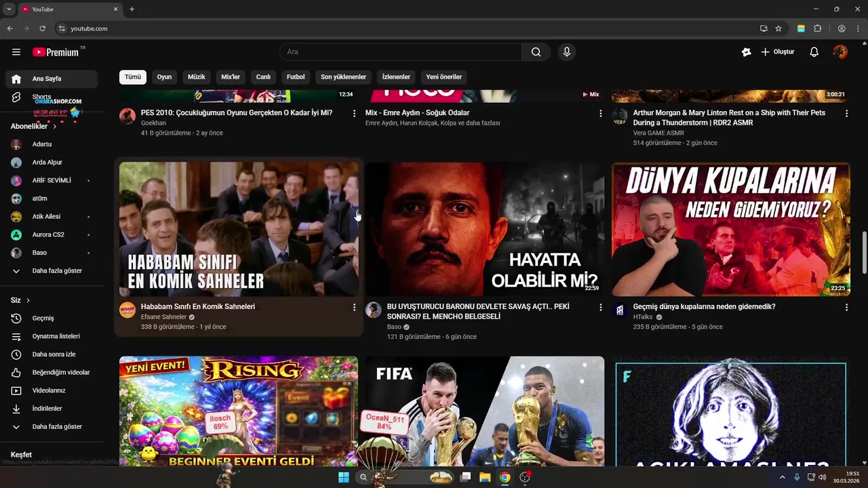Screen dimensions: 868x488
Task: Click the Ara search field
Action: [x=400, y=52]
